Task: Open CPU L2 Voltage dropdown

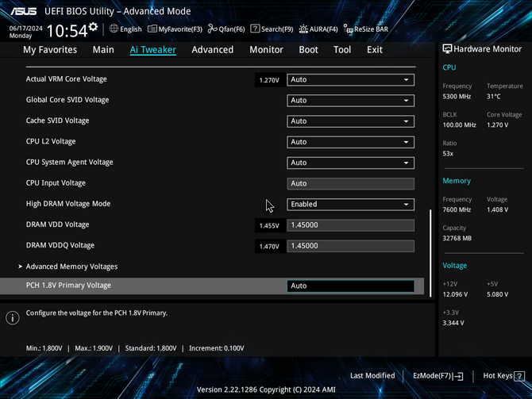Action: pos(350,142)
